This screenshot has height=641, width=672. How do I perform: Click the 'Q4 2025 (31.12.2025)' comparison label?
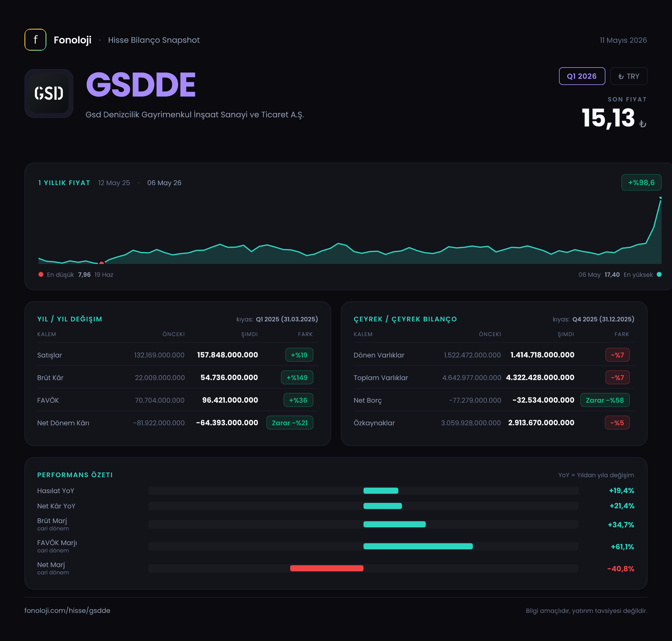(603, 319)
